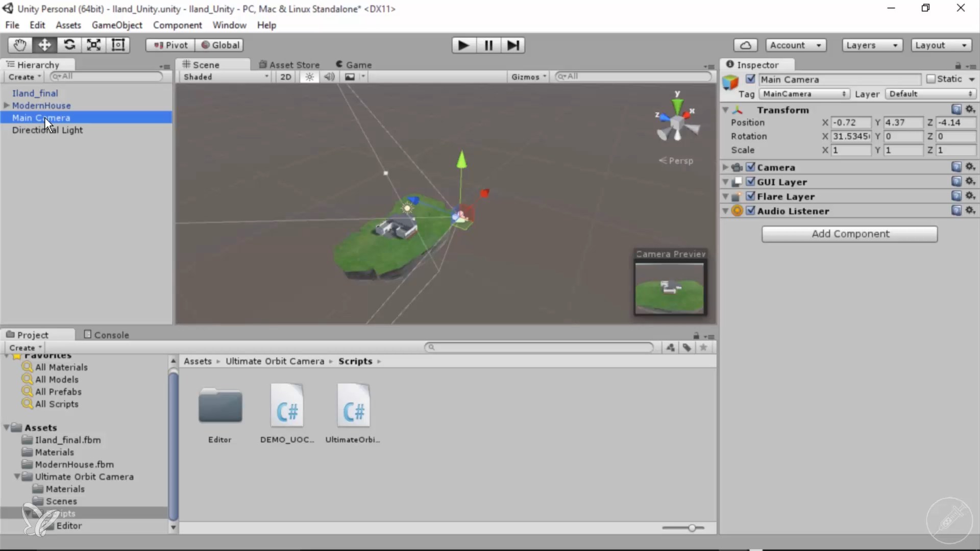Open Transform help reference icon
This screenshot has height=551, width=980.
[x=957, y=109]
